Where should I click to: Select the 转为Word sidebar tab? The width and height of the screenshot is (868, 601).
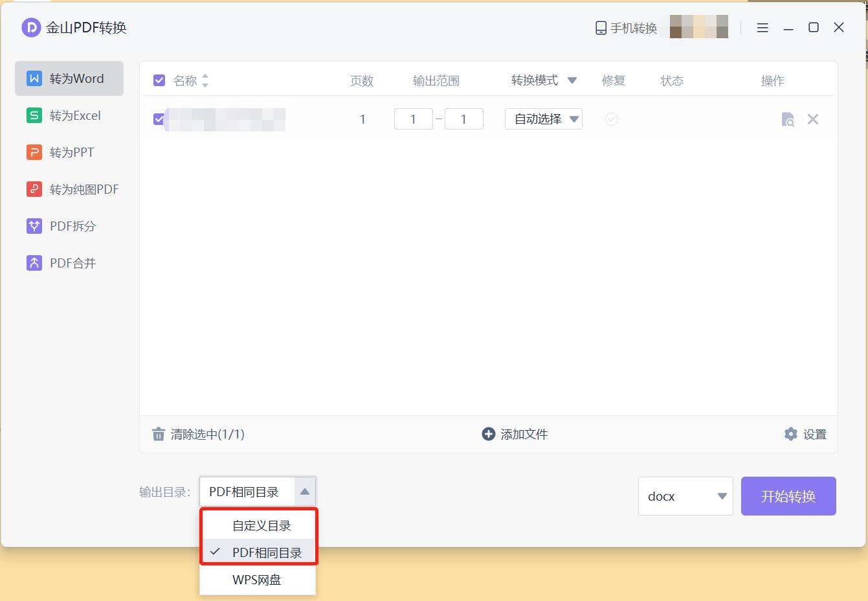tap(69, 78)
